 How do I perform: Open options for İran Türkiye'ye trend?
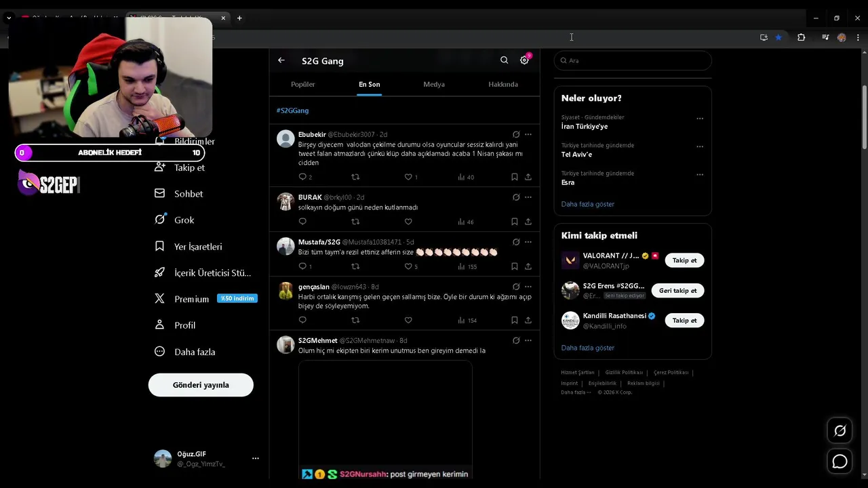click(x=700, y=119)
